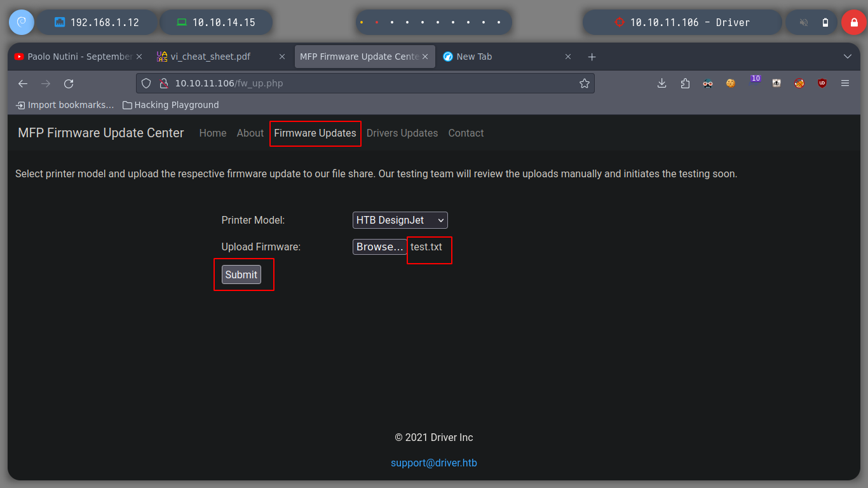Open the Downloads panel
Viewport: 868px width, 488px height.
pos(661,83)
